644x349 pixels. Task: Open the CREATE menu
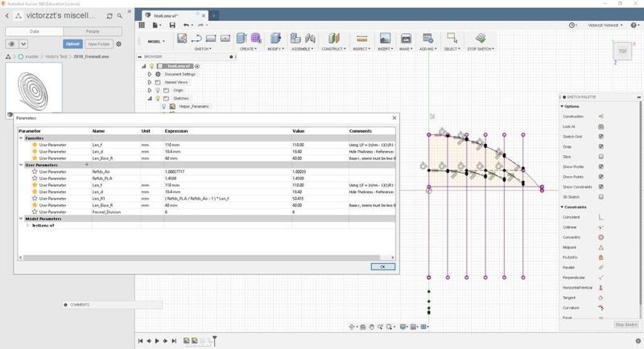tap(247, 48)
